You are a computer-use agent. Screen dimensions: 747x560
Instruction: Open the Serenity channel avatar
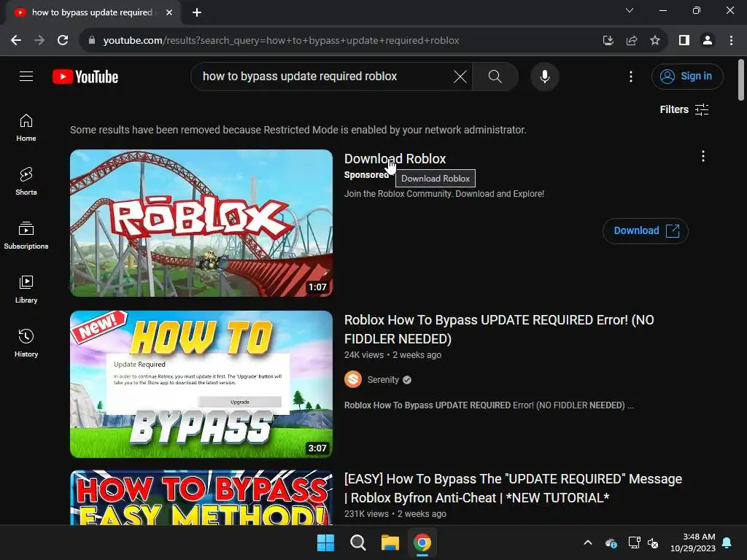[353, 379]
